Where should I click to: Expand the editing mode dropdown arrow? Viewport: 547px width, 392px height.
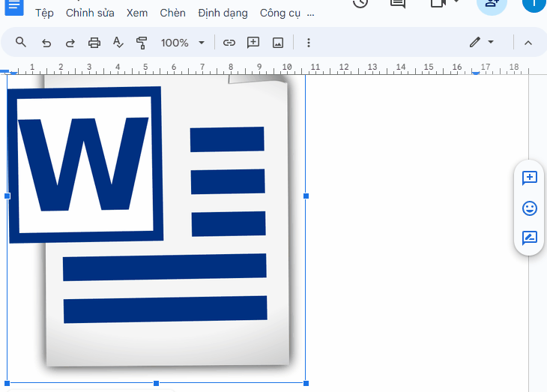point(491,42)
